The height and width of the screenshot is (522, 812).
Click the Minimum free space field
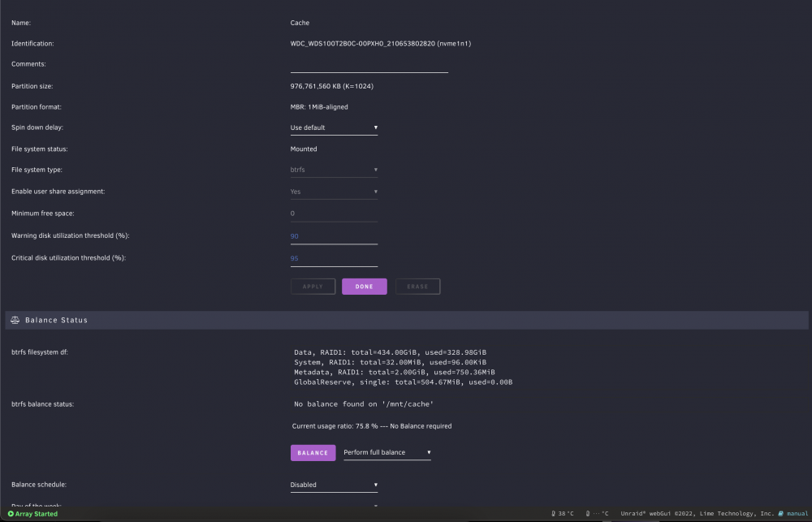334,214
